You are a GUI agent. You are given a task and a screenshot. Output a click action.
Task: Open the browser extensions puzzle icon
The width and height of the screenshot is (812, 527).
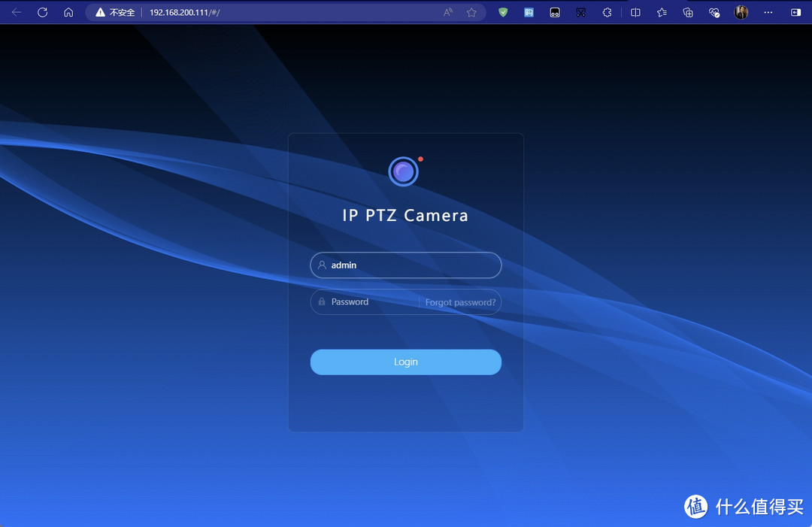pos(607,12)
